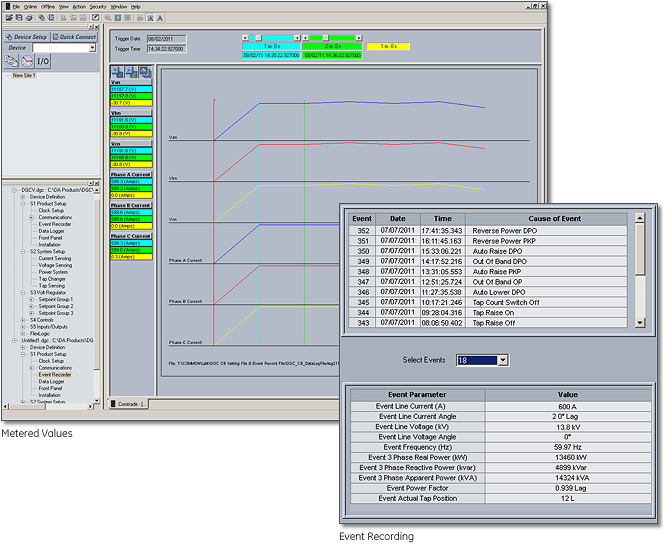Click the Device Setup button
The height and width of the screenshot is (544, 663).
click(26, 36)
